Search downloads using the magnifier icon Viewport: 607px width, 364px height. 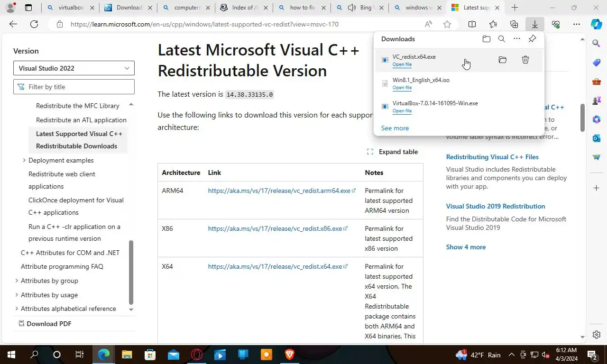tap(502, 39)
